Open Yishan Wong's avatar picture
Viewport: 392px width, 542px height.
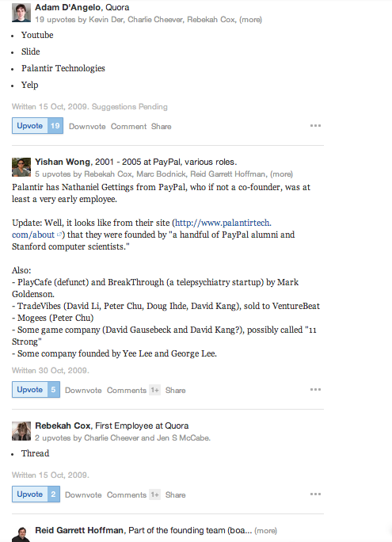[21, 167]
